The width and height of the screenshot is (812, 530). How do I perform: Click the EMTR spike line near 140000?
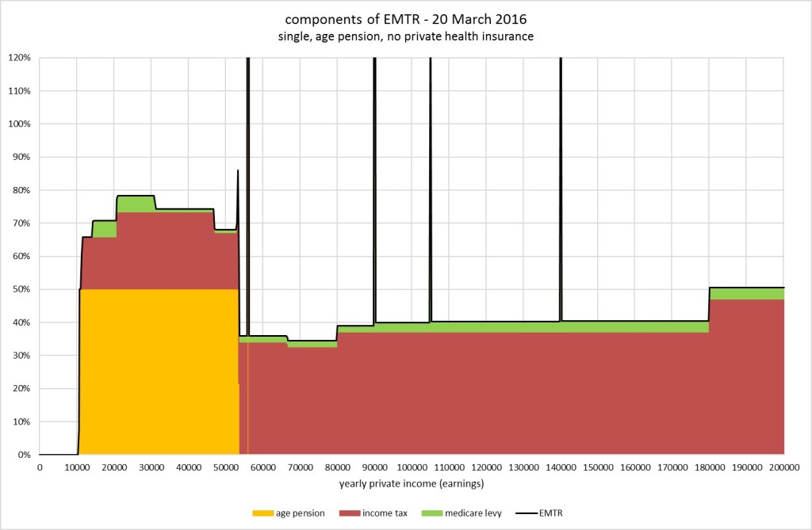coord(561,190)
